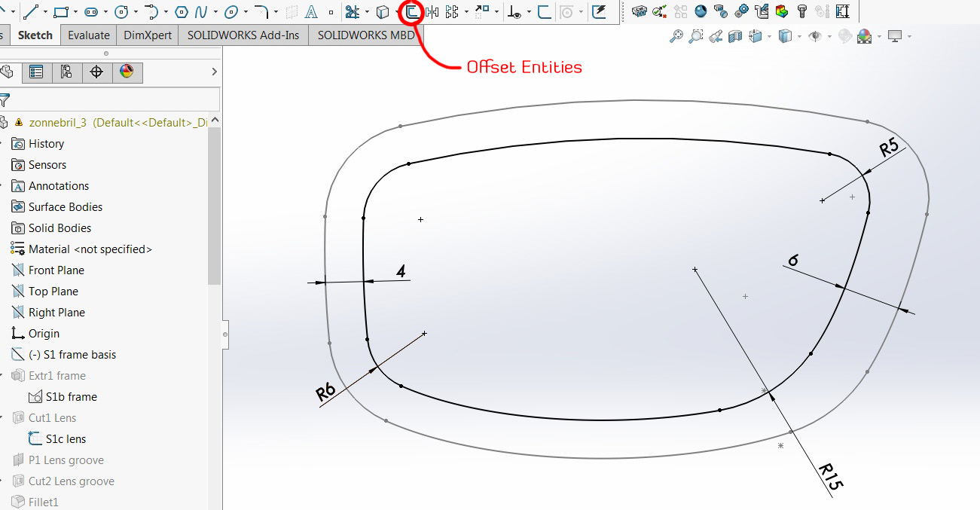Open the DimXpertManager panel tab

coord(96,72)
